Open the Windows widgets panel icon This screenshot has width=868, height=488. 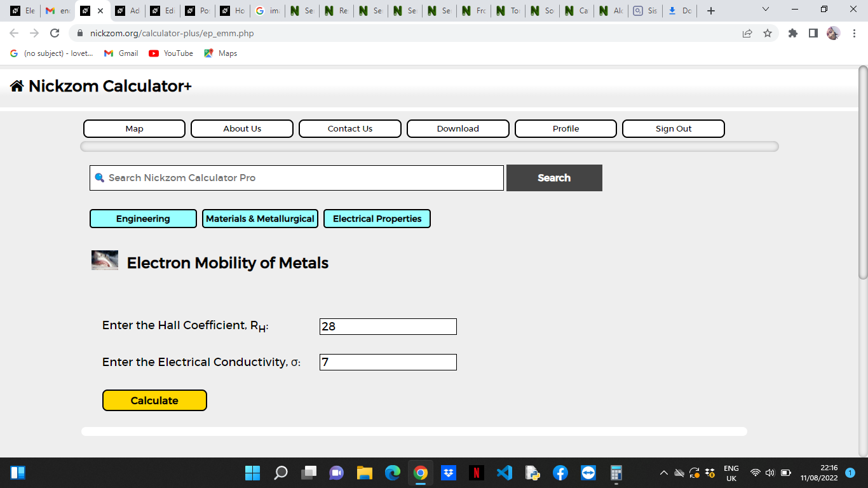click(x=18, y=473)
